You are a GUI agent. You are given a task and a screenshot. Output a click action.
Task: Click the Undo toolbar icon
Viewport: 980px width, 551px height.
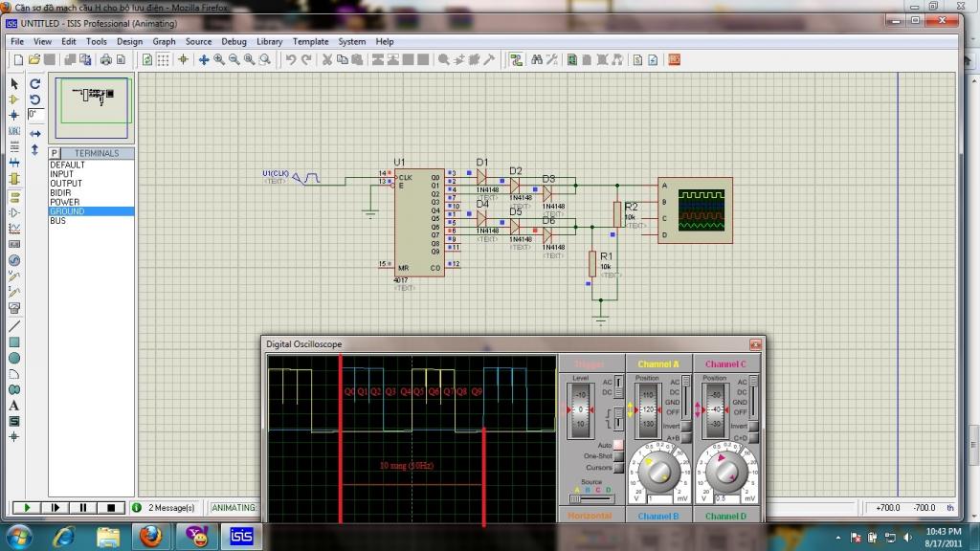pyautogui.click(x=291, y=59)
